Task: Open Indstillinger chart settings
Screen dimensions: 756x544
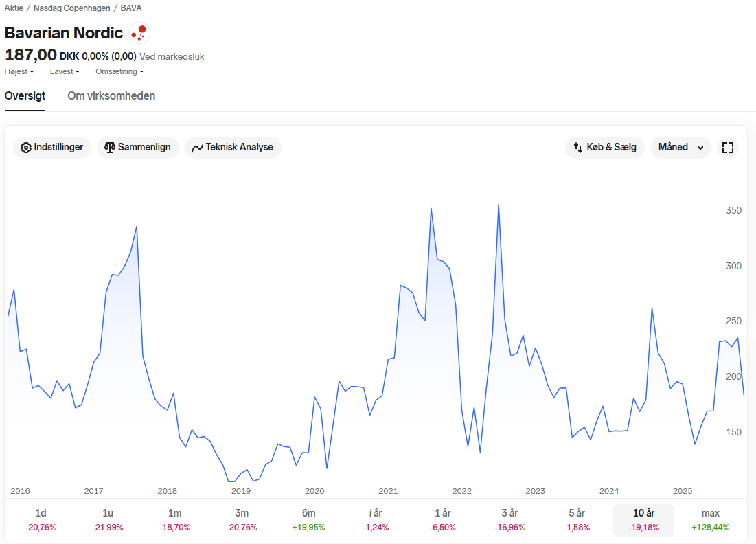Action: (52, 148)
